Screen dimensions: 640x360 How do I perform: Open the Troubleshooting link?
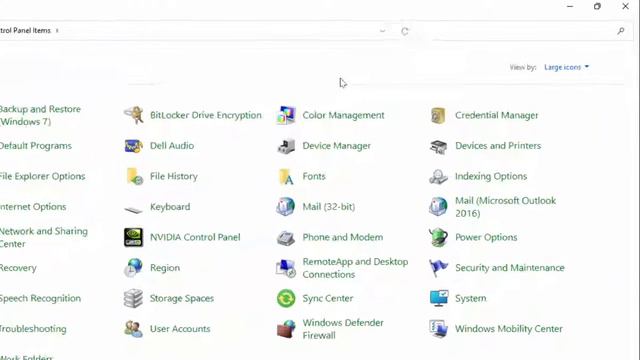click(33, 329)
